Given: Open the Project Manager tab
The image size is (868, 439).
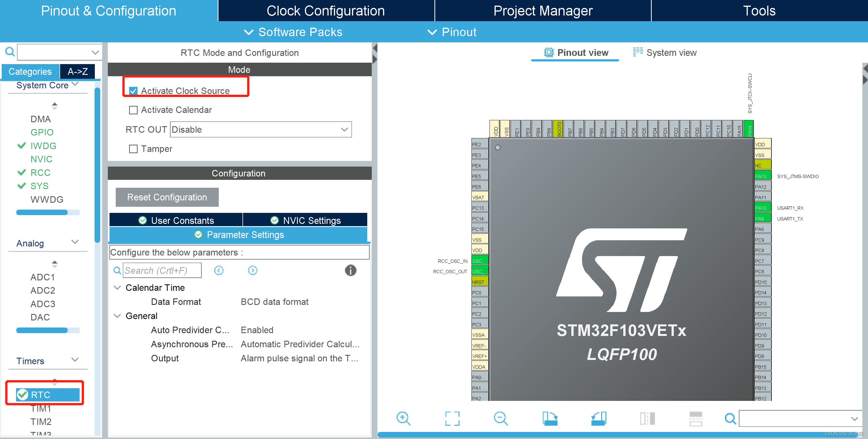Looking at the screenshot, I should click(x=543, y=11).
